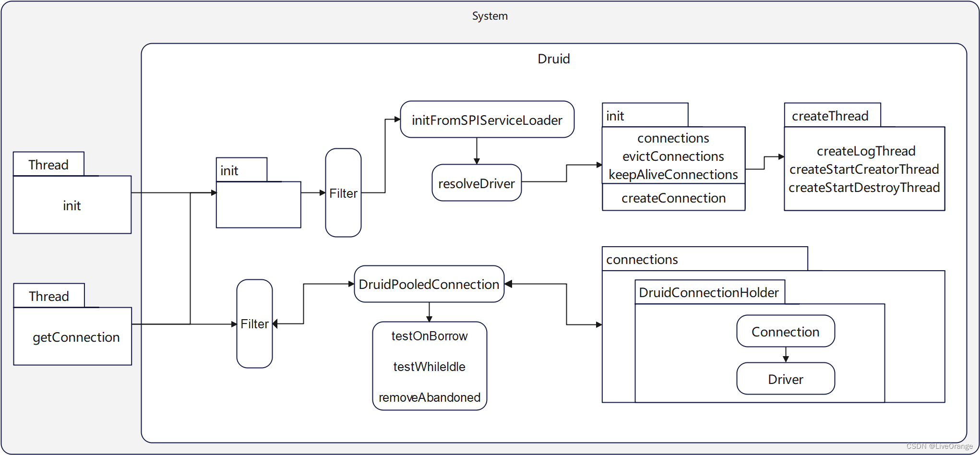Click the connections package tab label
The height and width of the screenshot is (455, 980).
point(642,260)
